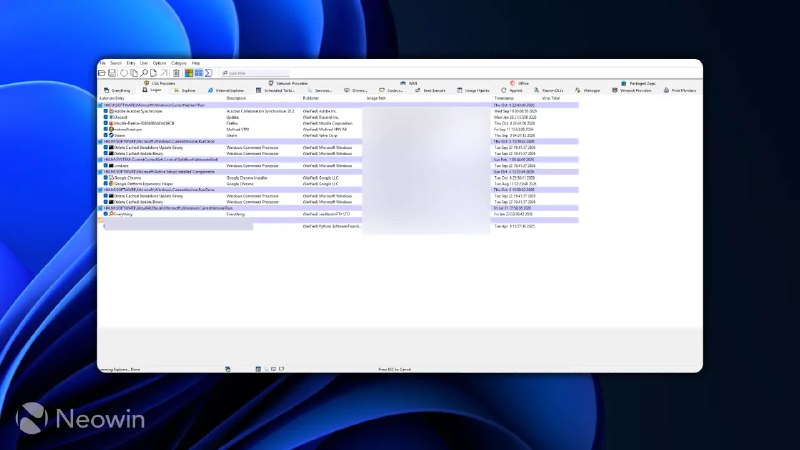This screenshot has height=450, width=800.
Task: Click the blue Windows logo toolbar icon
Action: 198,73
